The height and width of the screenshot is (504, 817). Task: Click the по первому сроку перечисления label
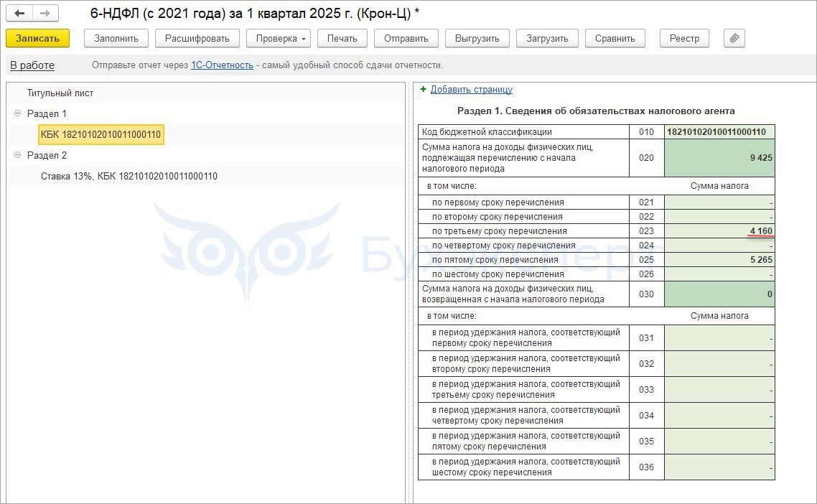(x=498, y=202)
